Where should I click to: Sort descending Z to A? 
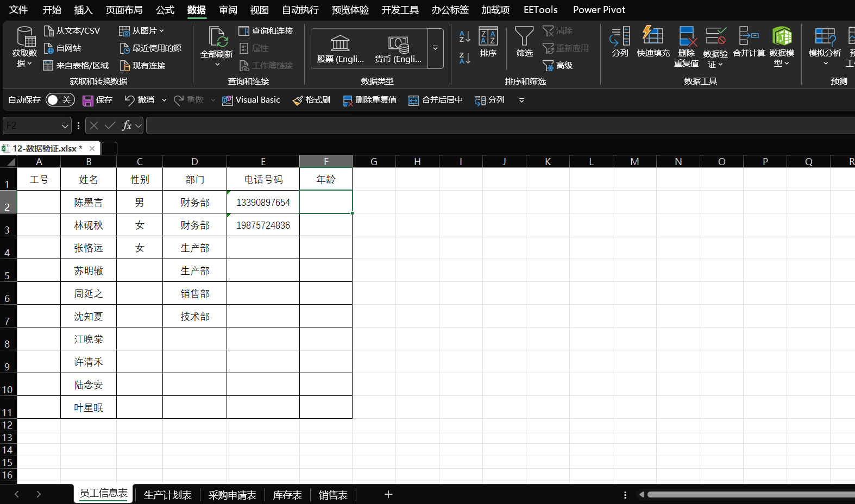(x=464, y=58)
